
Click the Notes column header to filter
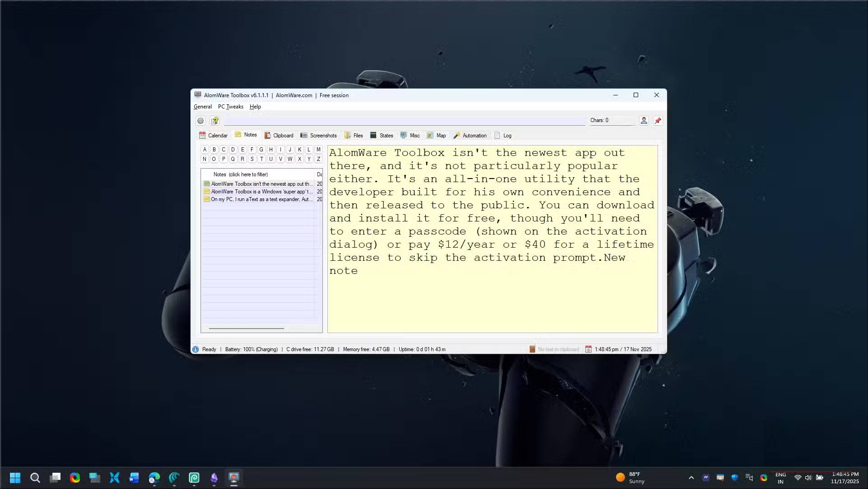[241, 174]
